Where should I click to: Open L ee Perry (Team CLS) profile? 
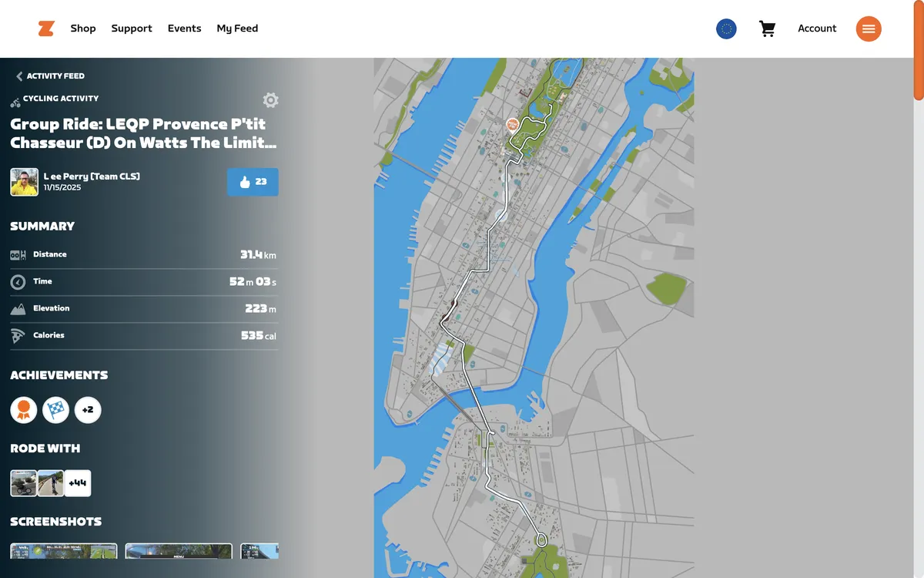(x=92, y=176)
